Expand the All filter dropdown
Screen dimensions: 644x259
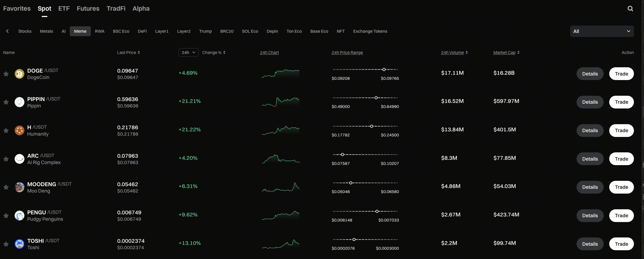tap(602, 31)
